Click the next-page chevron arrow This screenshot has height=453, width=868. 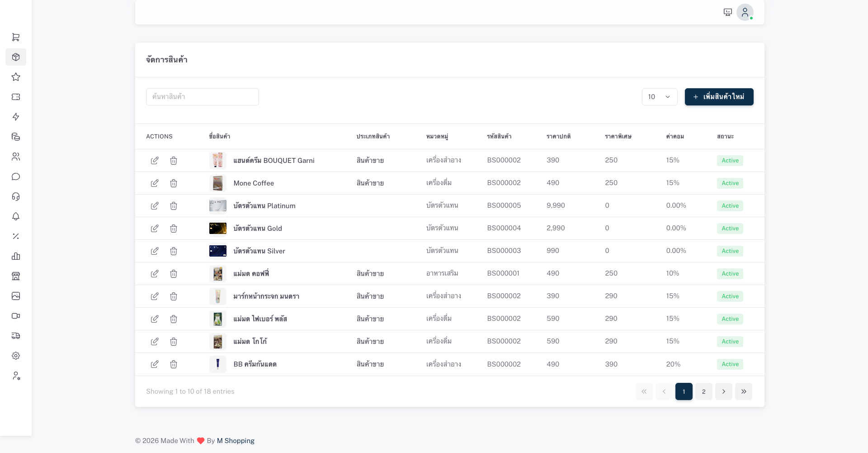coord(723,391)
